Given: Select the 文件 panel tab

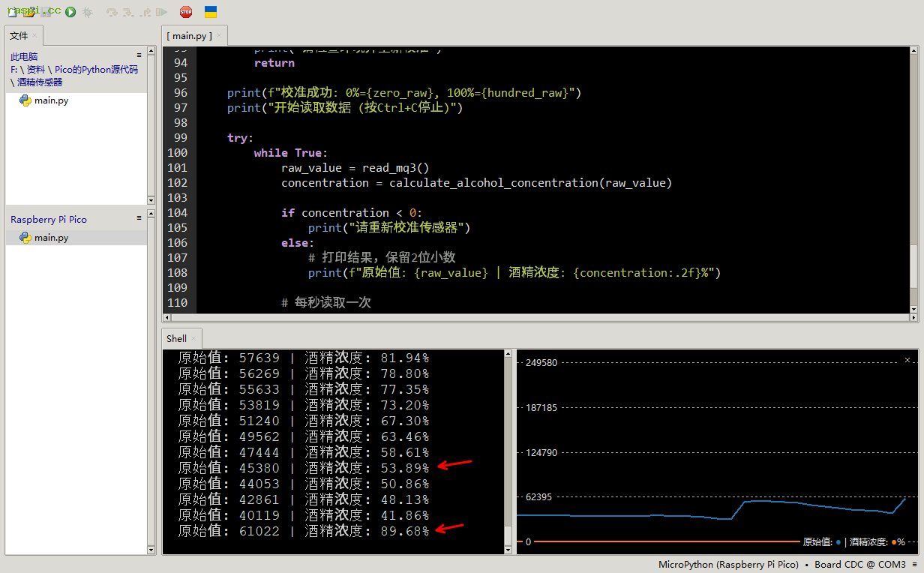Looking at the screenshot, I should pyautogui.click(x=19, y=36).
